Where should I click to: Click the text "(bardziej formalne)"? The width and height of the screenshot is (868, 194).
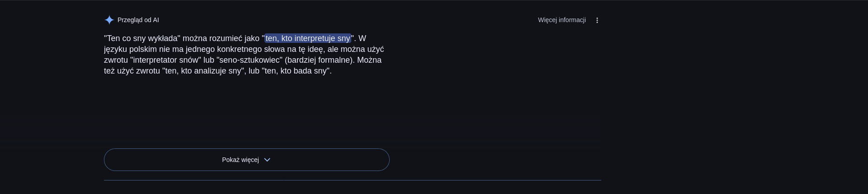pyautogui.click(x=320, y=60)
